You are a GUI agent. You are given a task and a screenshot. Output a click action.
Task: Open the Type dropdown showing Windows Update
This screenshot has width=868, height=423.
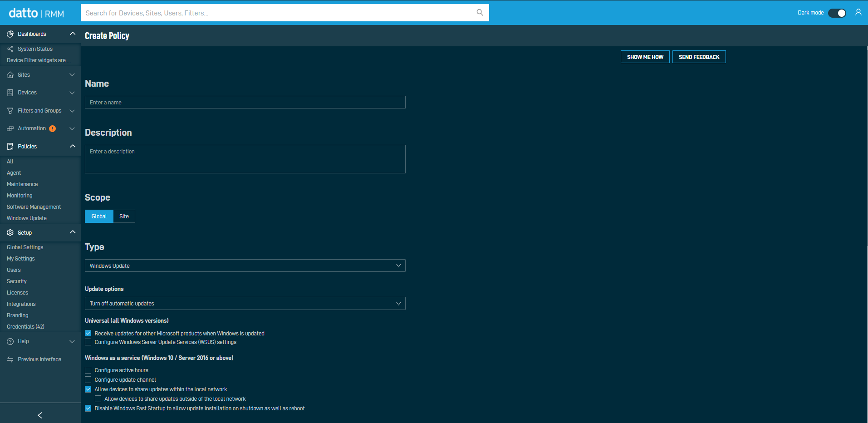point(245,266)
